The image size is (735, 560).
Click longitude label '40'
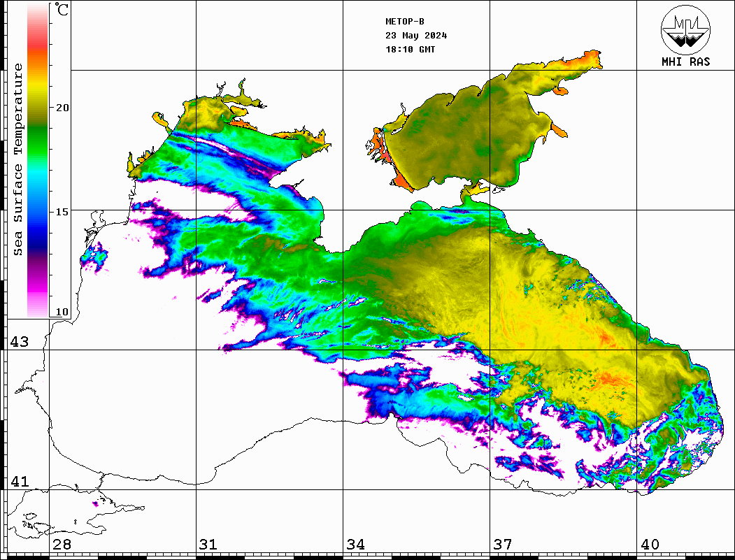tap(650, 545)
